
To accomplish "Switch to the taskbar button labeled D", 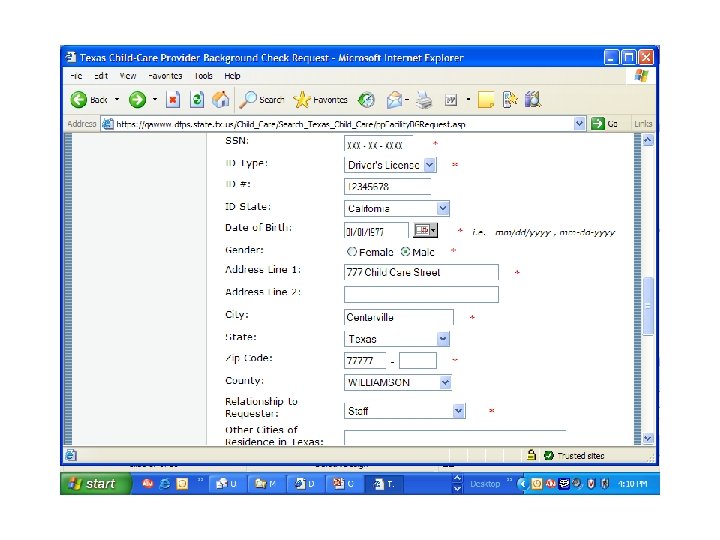I will [x=305, y=484].
